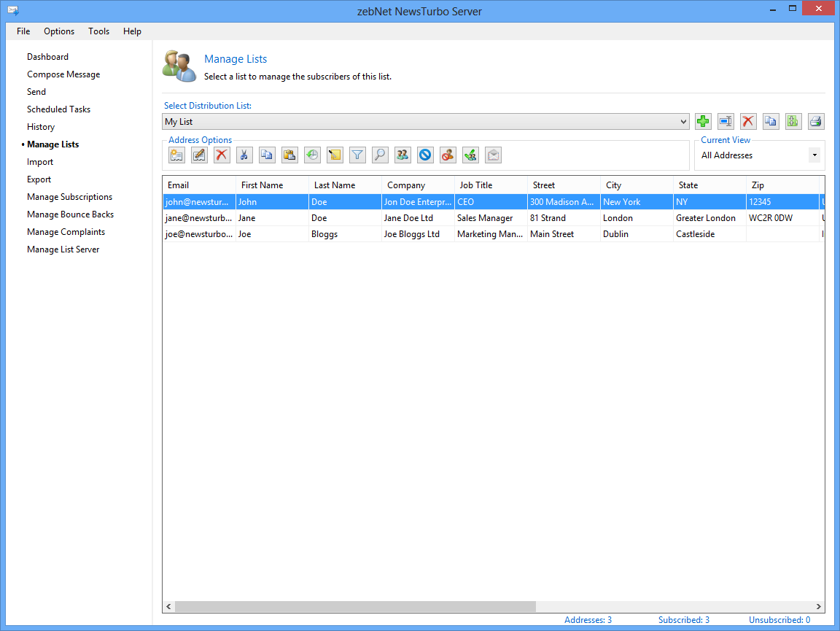Expand the Current View dropdown
840x631 pixels.
tap(814, 155)
